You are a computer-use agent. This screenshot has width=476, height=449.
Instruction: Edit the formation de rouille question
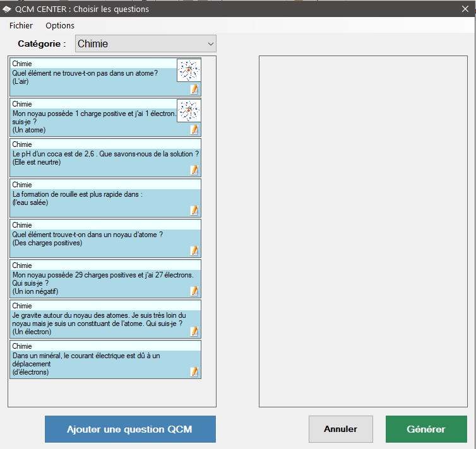(x=194, y=211)
